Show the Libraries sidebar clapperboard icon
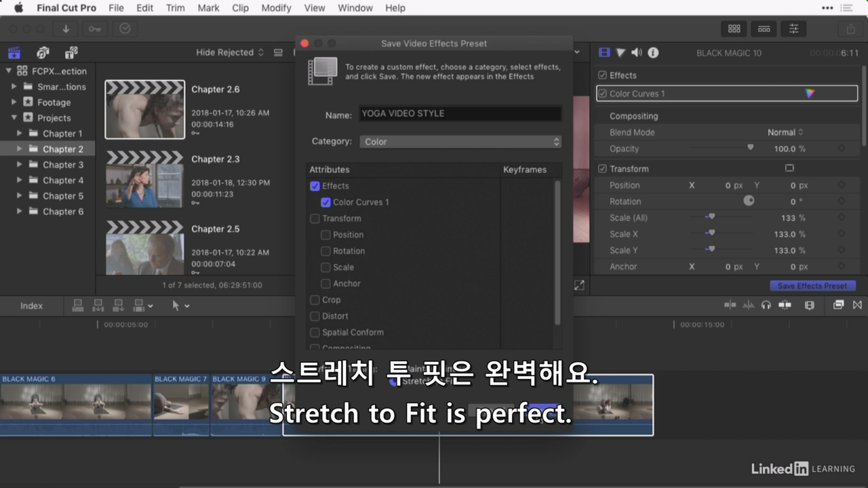Image resolution: width=868 pixels, height=488 pixels. coord(14,52)
